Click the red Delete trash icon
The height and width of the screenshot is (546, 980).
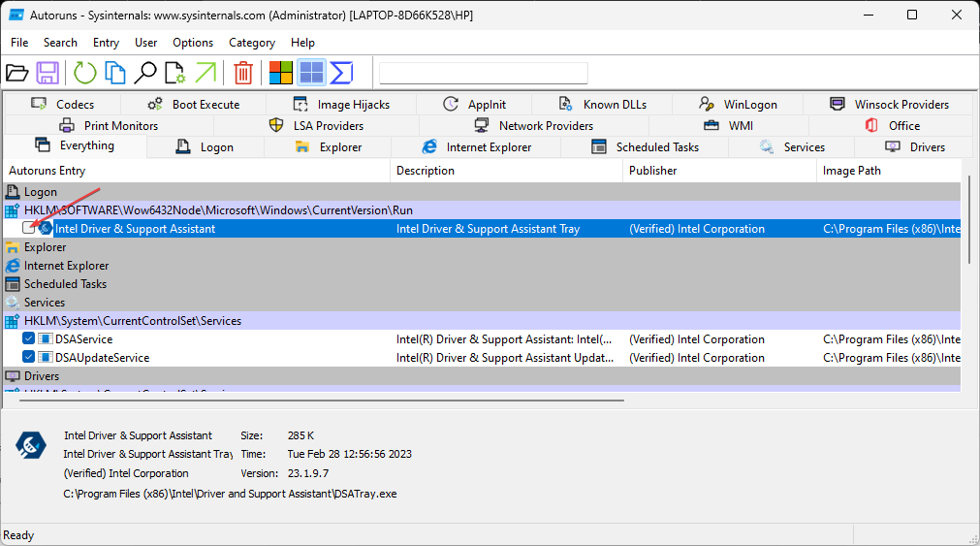243,73
